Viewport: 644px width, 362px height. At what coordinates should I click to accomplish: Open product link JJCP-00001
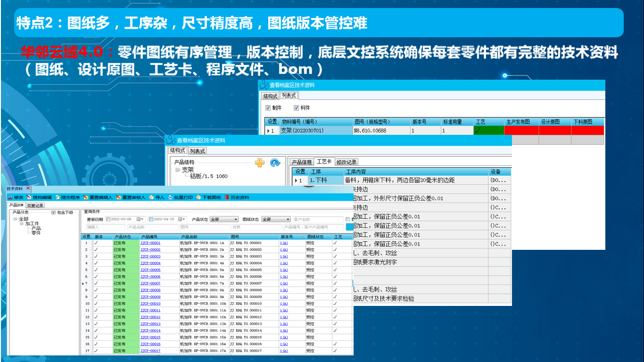point(150,243)
